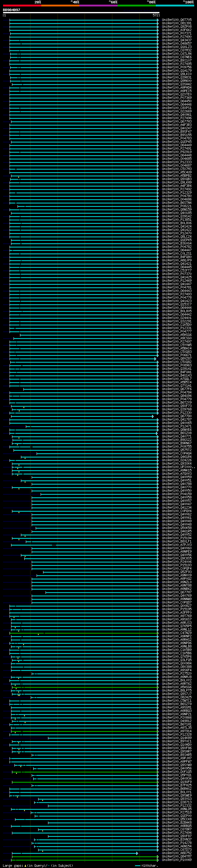
Task: Click the white query sequence bar
Action: [x=81, y=13]
